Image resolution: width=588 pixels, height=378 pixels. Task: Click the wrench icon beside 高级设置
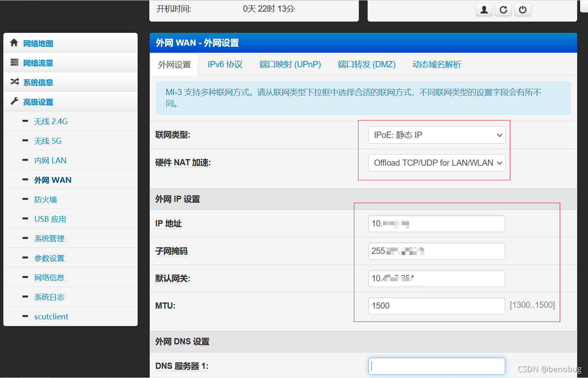click(14, 101)
